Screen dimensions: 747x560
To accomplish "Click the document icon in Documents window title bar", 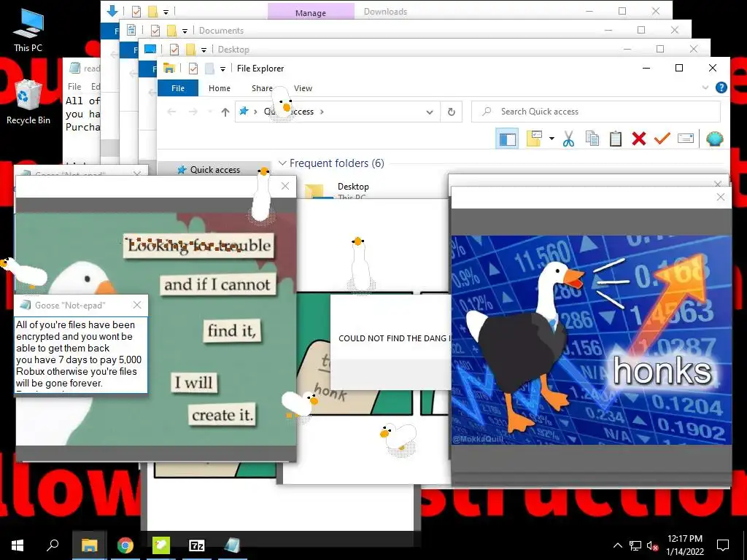I will coord(131,30).
